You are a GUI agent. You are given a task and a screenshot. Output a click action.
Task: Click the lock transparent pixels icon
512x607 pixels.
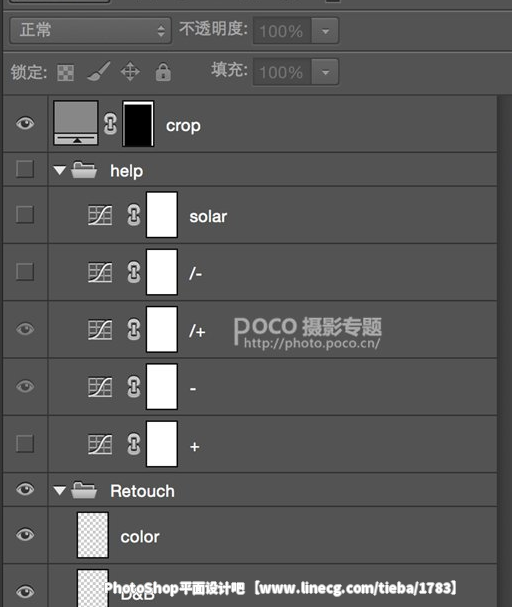tap(66, 73)
